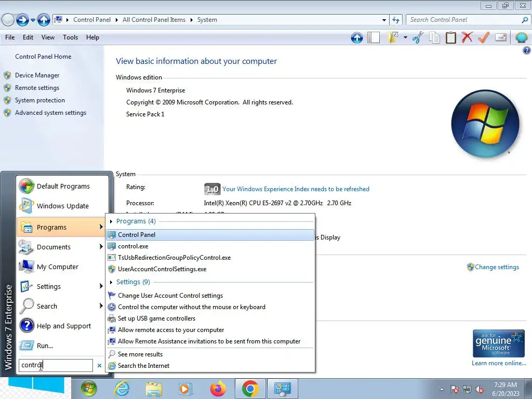Click Search the Internet
This screenshot has height=399, width=532.
(x=210, y=366)
